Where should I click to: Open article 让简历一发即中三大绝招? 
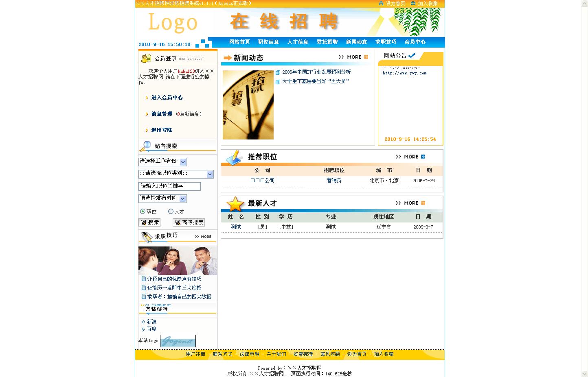(174, 288)
